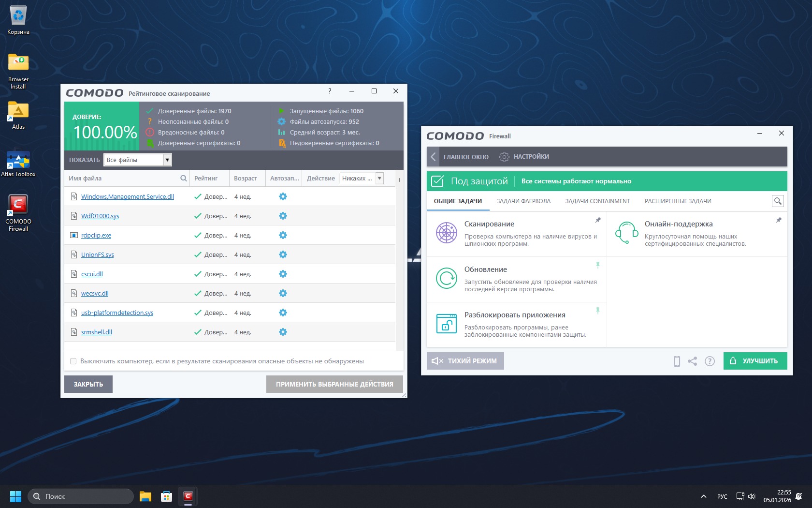Click the Online Support headset icon

[626, 233]
